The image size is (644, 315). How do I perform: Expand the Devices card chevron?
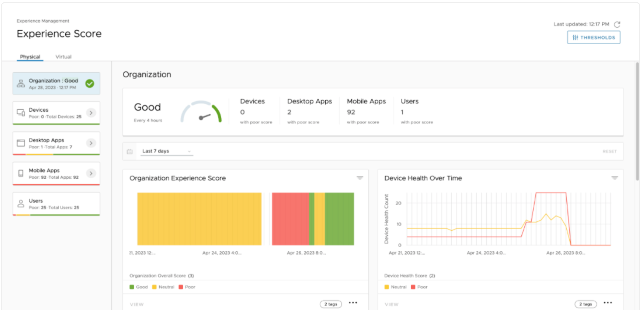tap(91, 113)
